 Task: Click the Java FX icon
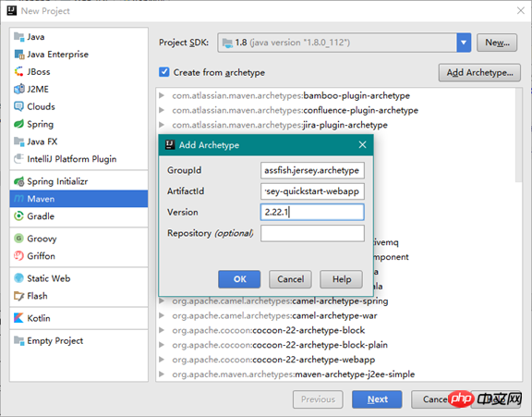pos(18,141)
